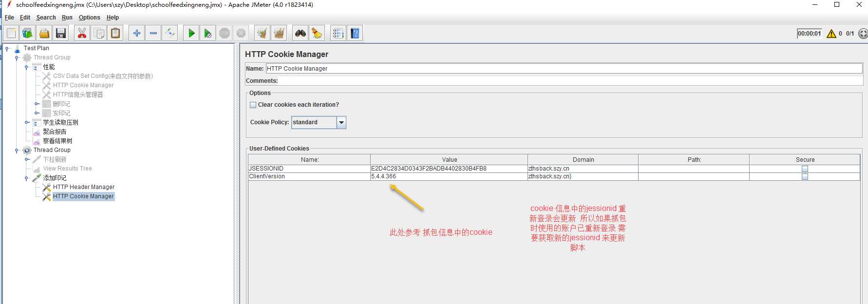Screen dimensions: 868x304
Task: Click the Clear All double-broom icon
Action: [x=279, y=33]
